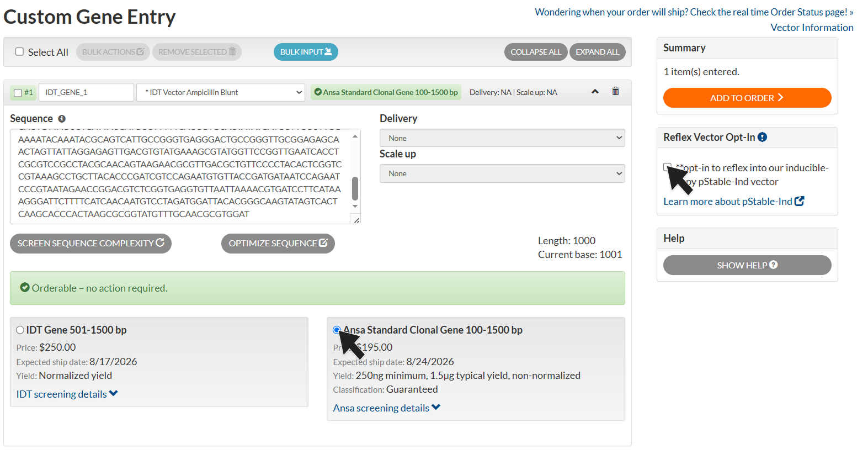Open the IDT Vector Ampicillin Blunt dropdown
Image resolution: width=868 pixels, height=454 pixels.
(221, 92)
